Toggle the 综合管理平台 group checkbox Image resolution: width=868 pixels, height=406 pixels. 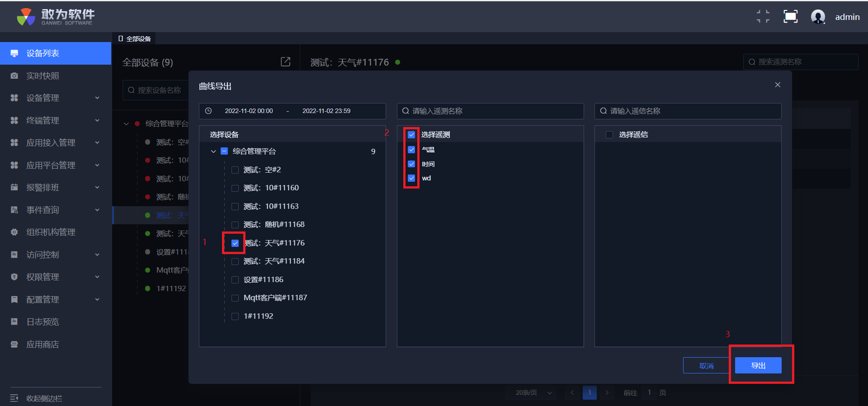click(224, 151)
